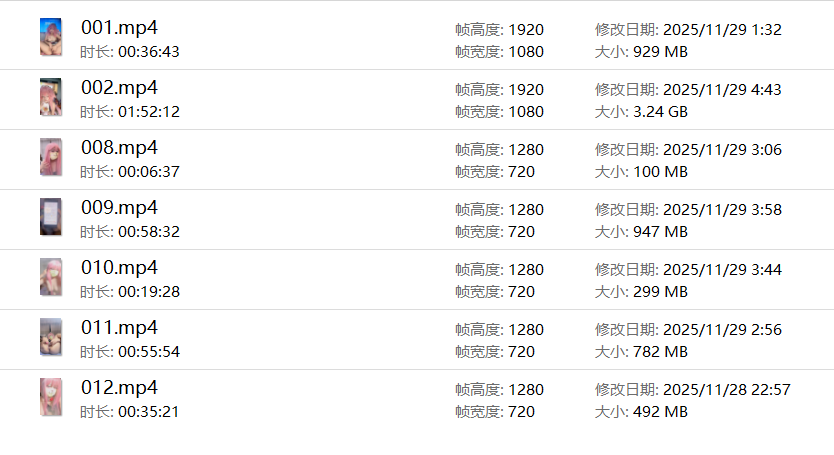Viewport: 834px width, 455px height.
Task: Click the 002.mp4 file name
Action: click(x=119, y=88)
